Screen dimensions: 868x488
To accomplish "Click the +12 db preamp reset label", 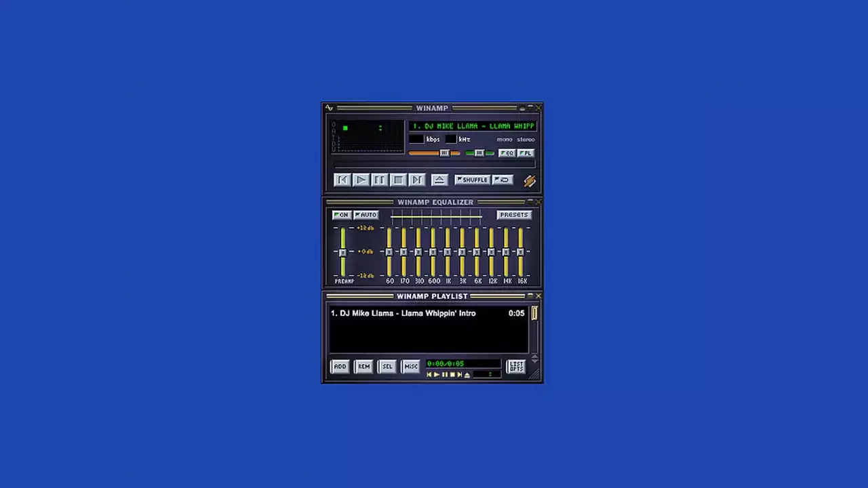I will [366, 228].
